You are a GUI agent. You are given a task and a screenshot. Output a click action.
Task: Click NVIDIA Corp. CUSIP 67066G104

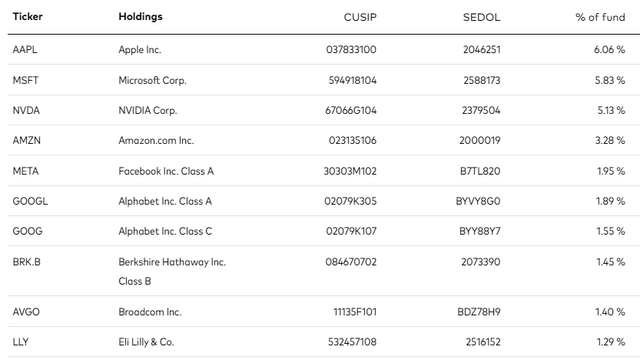(351, 110)
